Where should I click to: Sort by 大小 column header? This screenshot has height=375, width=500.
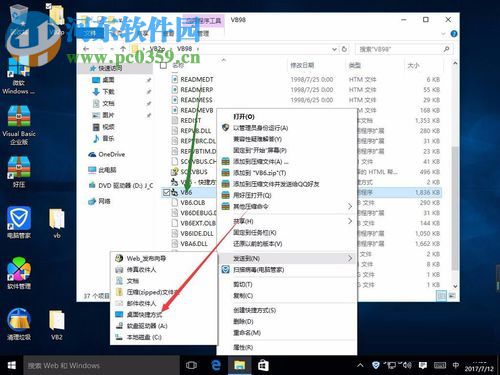413,65
